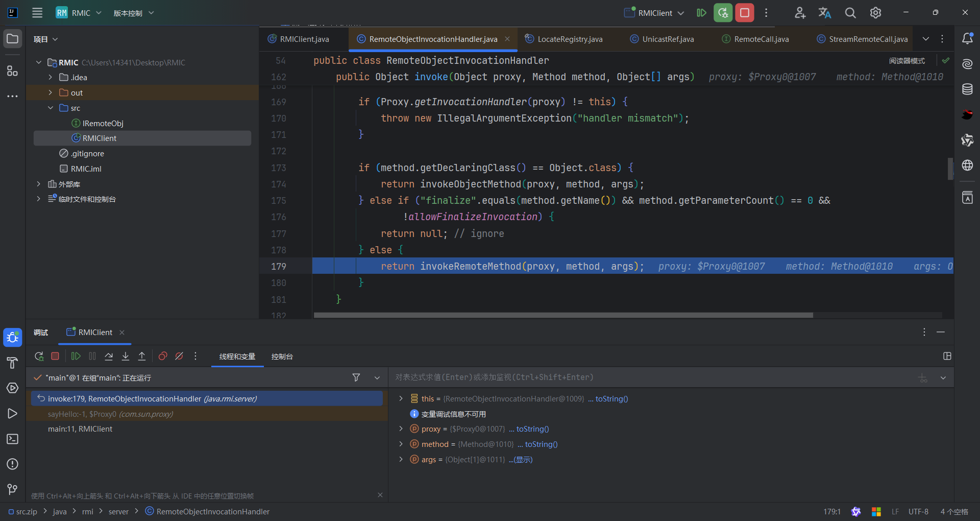The width and height of the screenshot is (980, 521).
Task: Click Step Over in debug toolbar
Action: 109,356
